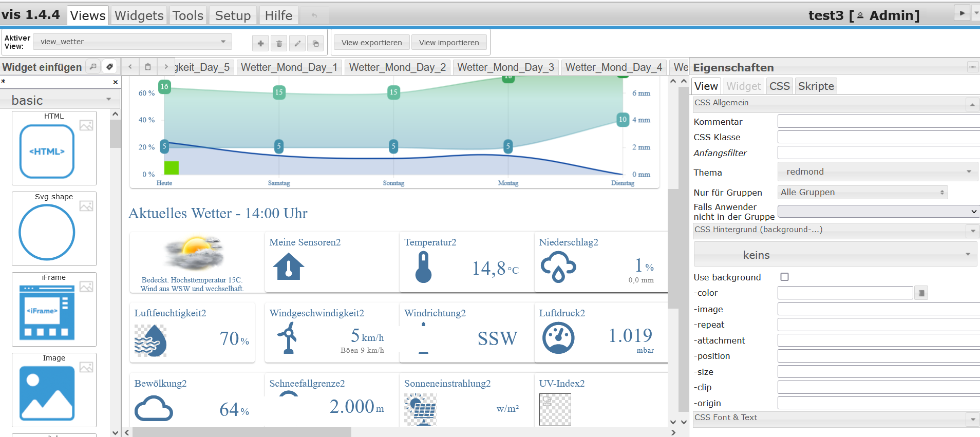Switch to the Wetter_Mond_Day_4 view tab
The image size is (980, 437).
(614, 67)
